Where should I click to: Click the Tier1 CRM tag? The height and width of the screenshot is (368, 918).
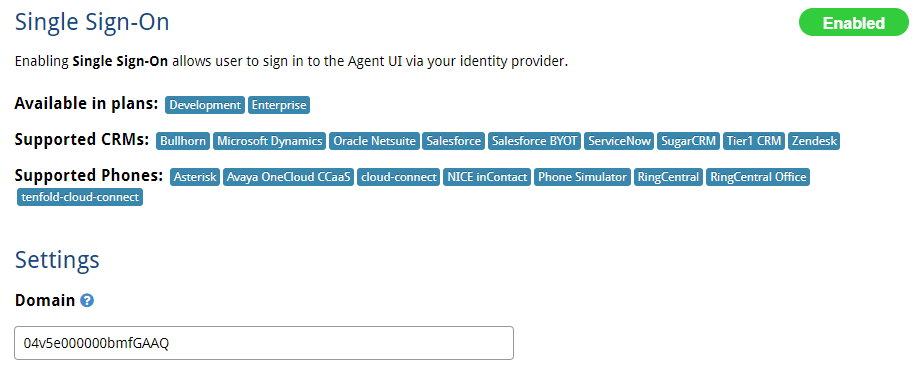(x=754, y=141)
